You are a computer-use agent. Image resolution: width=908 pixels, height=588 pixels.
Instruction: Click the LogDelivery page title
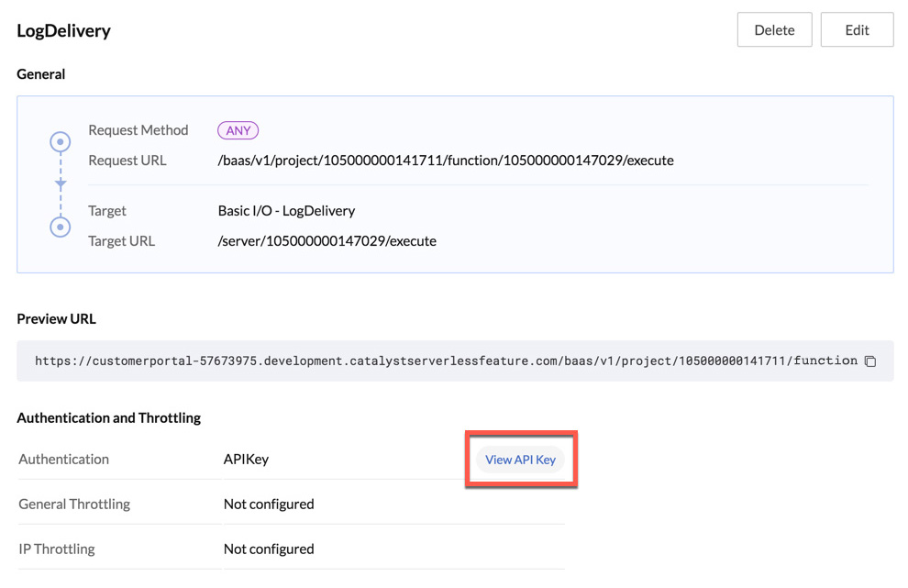[x=63, y=30]
